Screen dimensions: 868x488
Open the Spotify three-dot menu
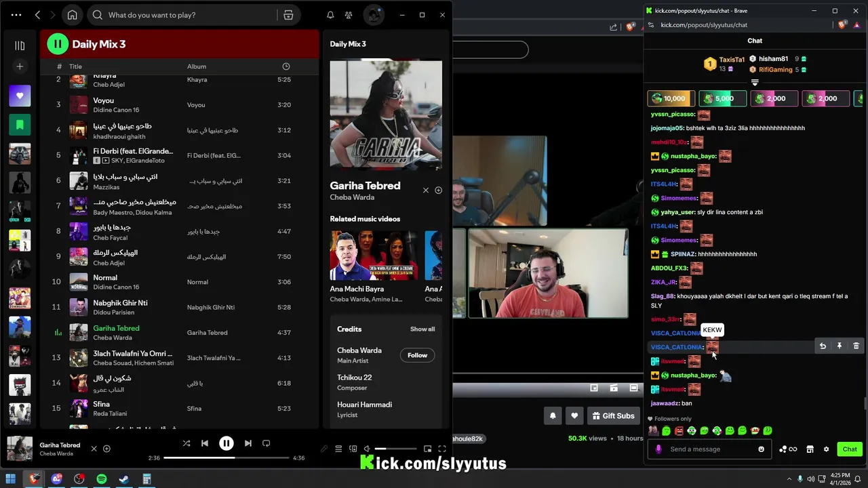click(x=16, y=15)
